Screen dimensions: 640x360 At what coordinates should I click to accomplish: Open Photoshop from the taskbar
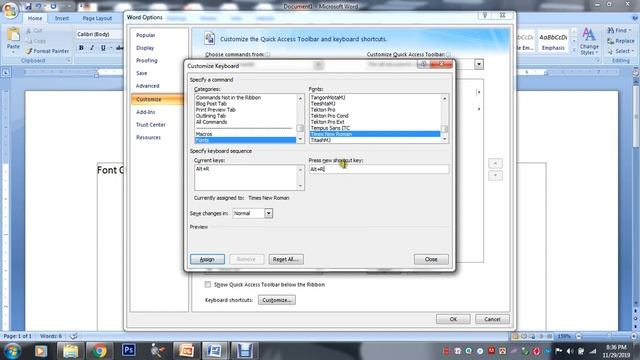[128, 350]
